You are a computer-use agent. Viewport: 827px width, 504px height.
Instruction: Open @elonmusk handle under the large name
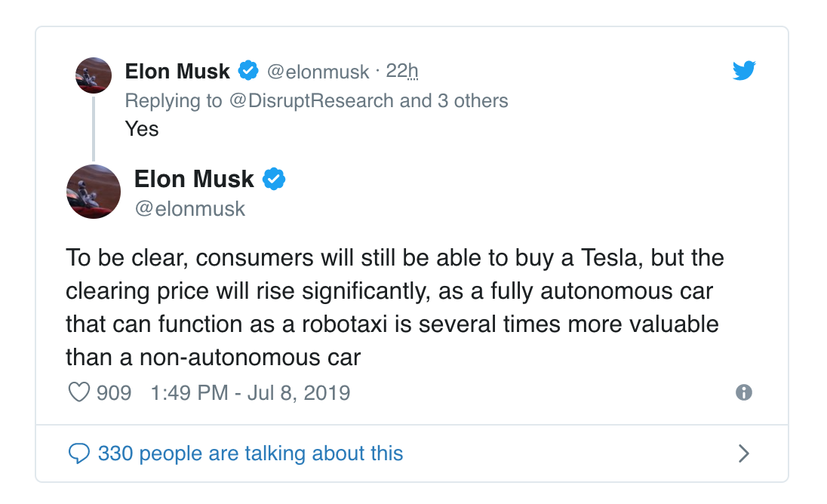pyautogui.click(x=189, y=208)
